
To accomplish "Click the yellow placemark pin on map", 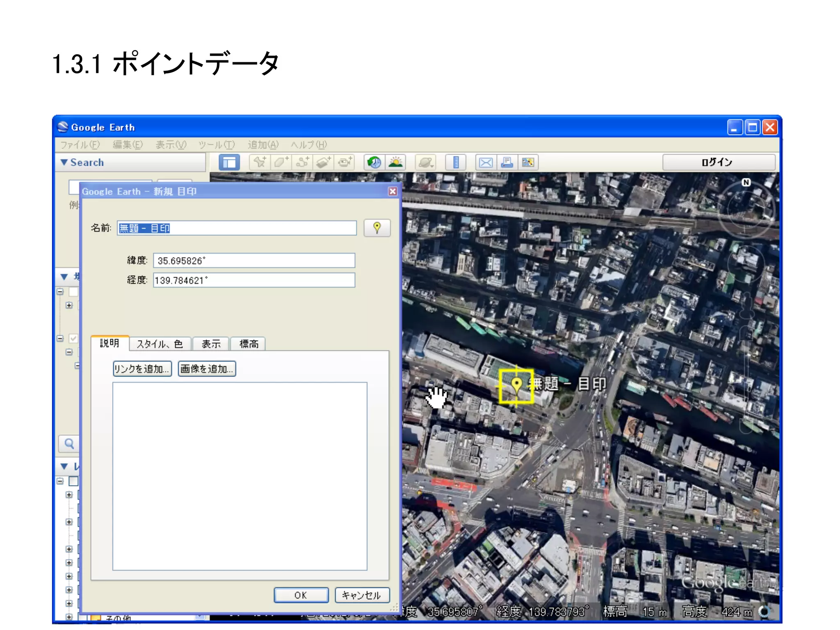I will pyautogui.click(x=516, y=385).
